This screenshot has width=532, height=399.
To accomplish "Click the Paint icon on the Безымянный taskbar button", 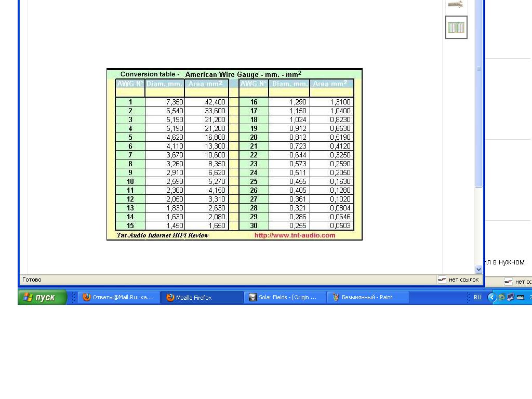I will 336,297.
